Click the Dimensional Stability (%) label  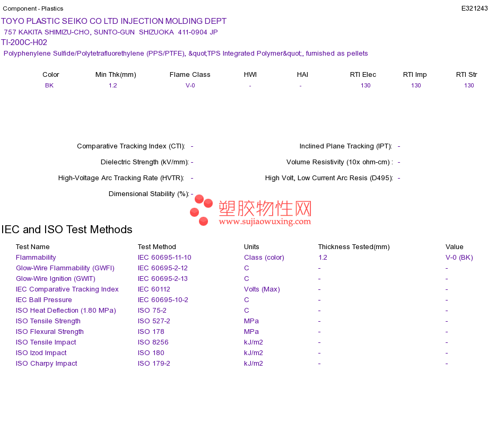(x=149, y=193)
